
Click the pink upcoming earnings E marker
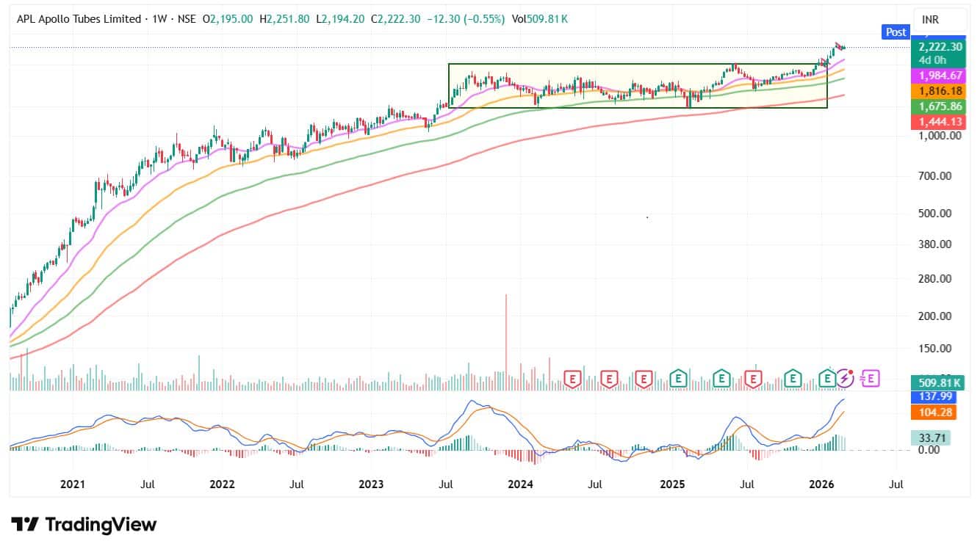pyautogui.click(x=870, y=379)
